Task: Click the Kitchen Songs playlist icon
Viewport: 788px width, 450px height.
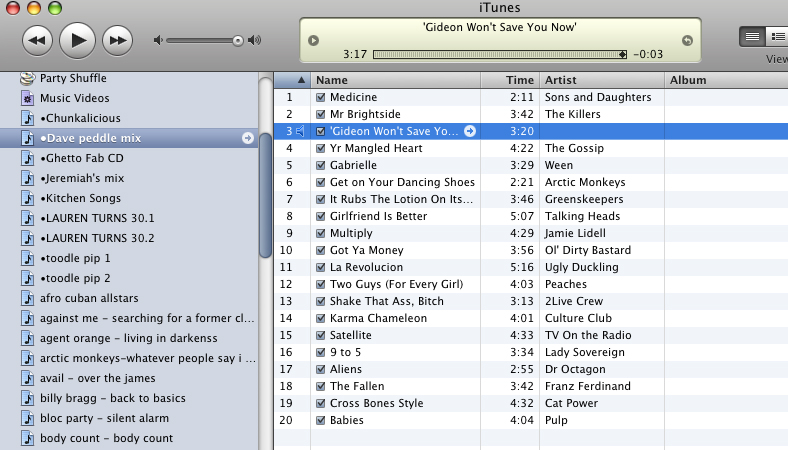Action: tap(28, 198)
